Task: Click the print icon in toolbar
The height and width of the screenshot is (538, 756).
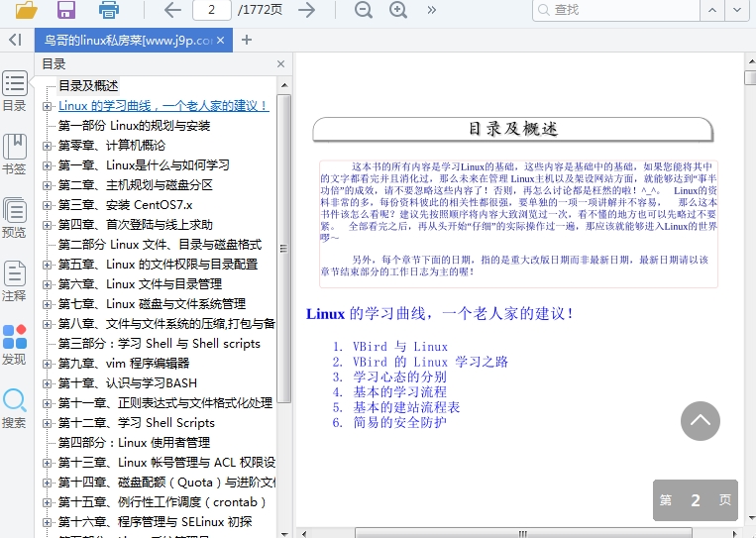Action: (x=108, y=11)
